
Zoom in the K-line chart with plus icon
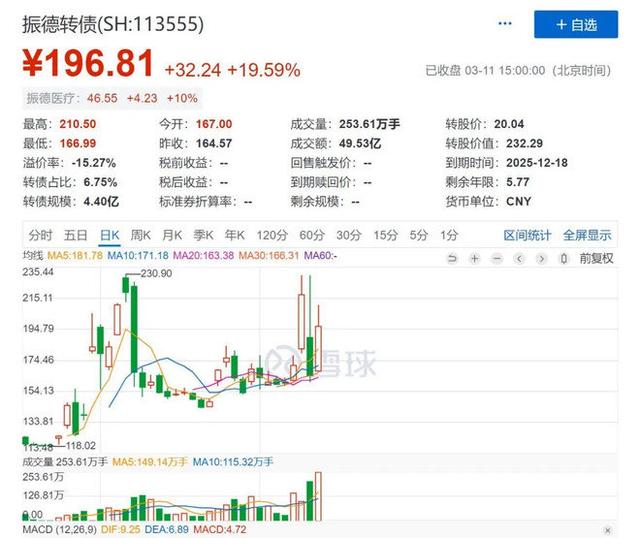(x=474, y=258)
